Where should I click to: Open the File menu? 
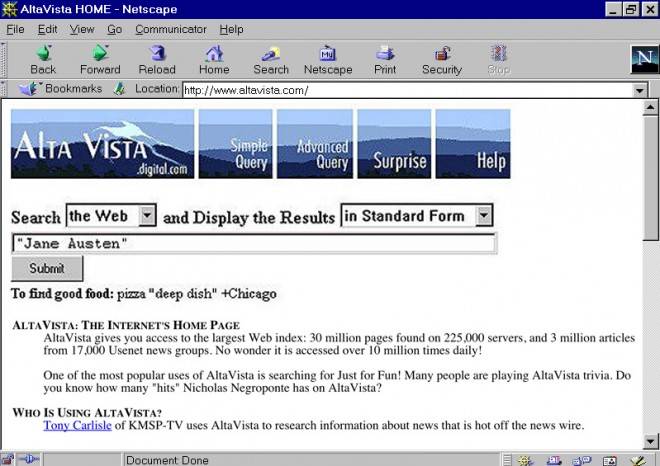pyautogui.click(x=15, y=29)
